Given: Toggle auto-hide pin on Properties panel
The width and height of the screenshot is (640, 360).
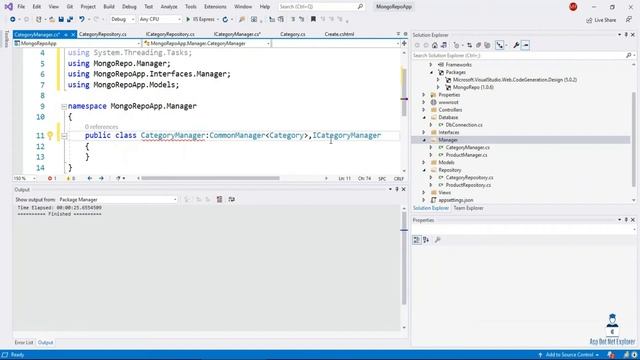Looking at the screenshot, I should [x=626, y=220].
